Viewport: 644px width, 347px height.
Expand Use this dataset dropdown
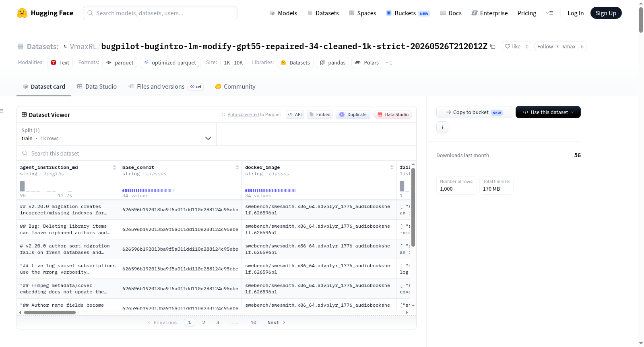[548, 112]
